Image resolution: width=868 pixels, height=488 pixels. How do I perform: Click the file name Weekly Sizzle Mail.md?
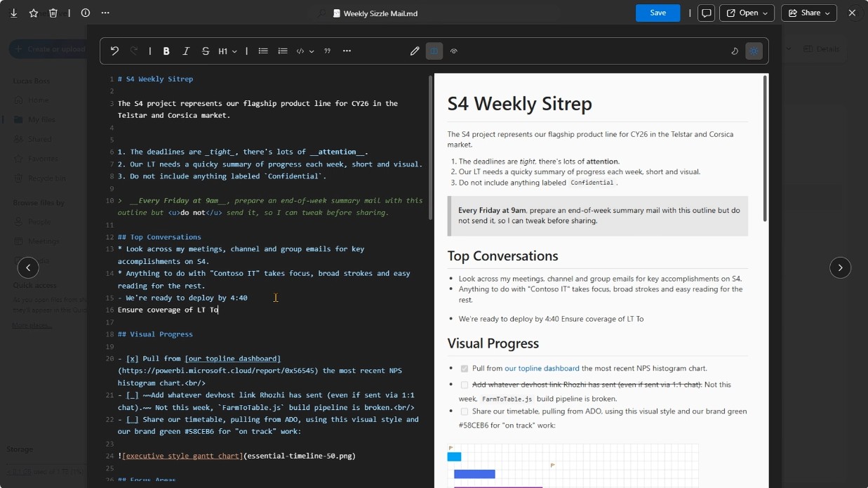click(380, 13)
